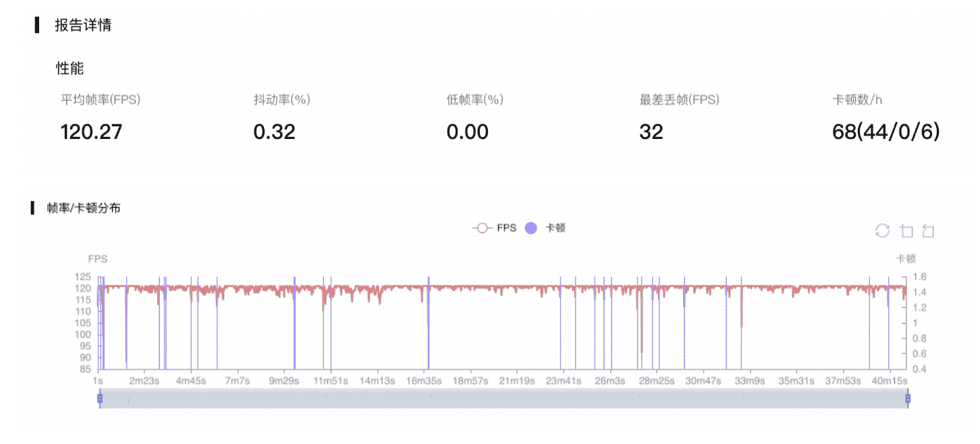
Task: Select the 32 worst frame drop value
Action: [x=651, y=132]
